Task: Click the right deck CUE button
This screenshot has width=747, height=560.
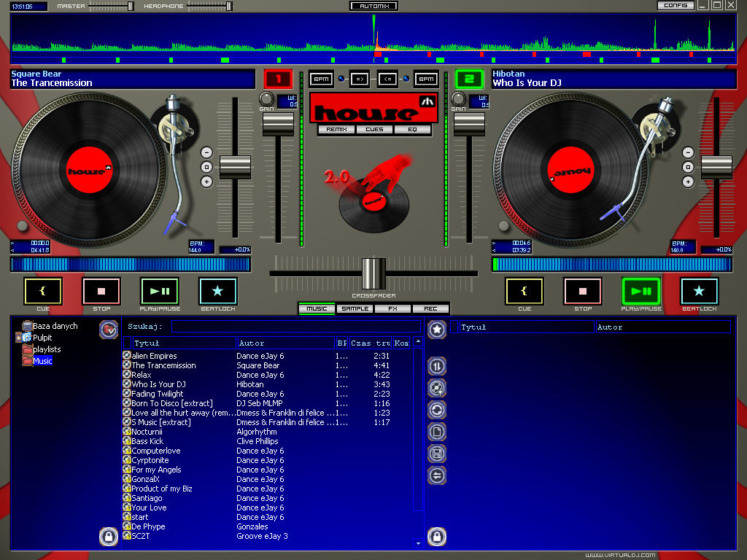Action: 524,291
